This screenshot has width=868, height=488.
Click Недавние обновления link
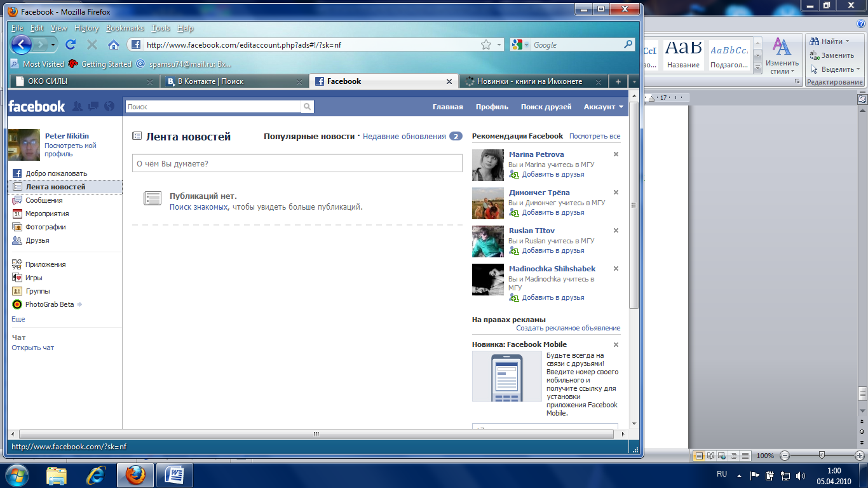click(404, 136)
